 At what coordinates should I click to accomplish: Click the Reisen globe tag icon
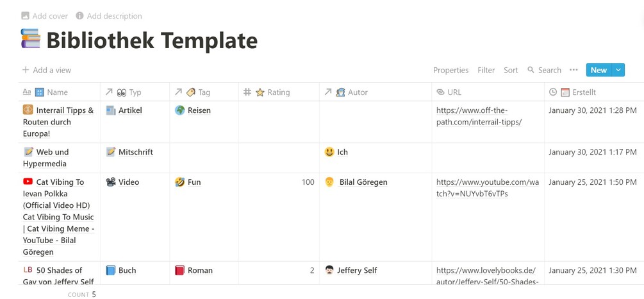pos(180,110)
